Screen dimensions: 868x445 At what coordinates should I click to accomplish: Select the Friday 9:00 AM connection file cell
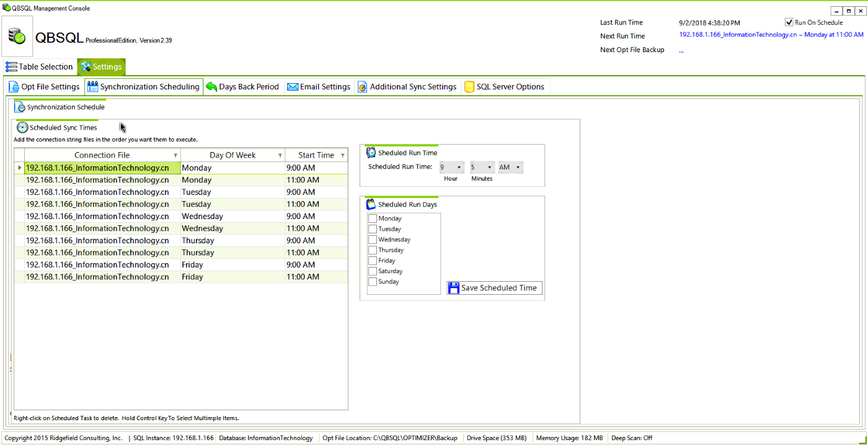102,265
